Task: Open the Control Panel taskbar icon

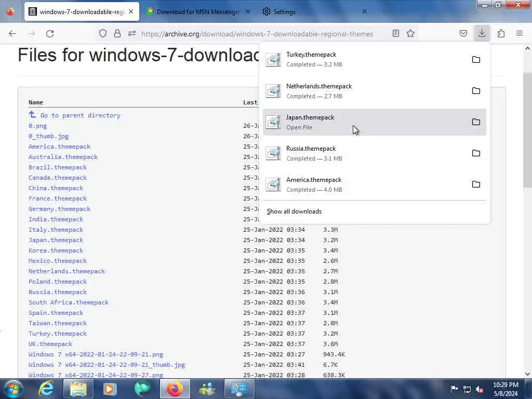Action: (x=240, y=389)
